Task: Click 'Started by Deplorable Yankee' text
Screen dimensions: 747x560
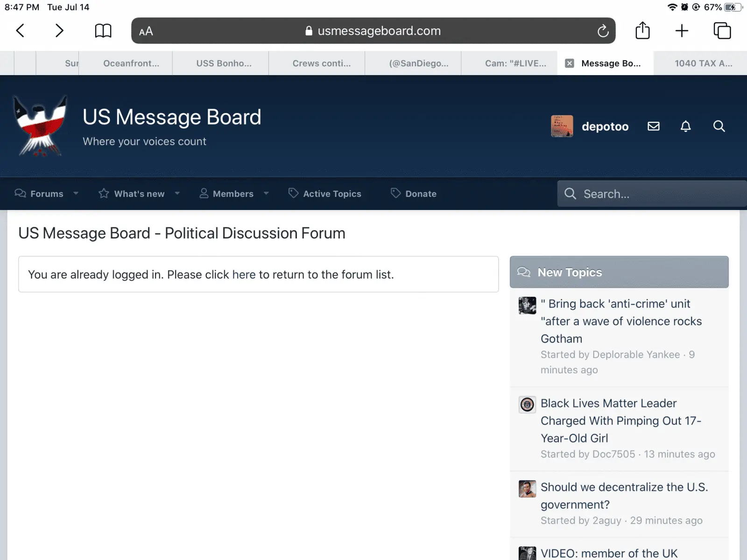Action: pyautogui.click(x=610, y=355)
